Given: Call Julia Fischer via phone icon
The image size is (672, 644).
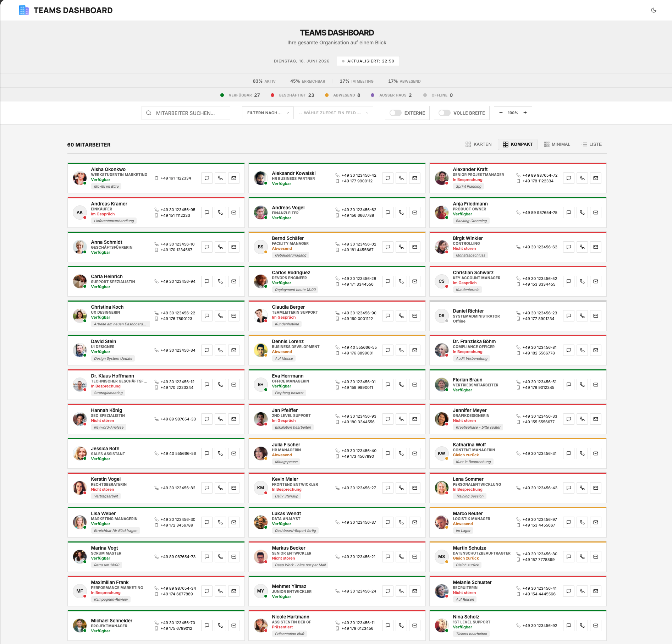Looking at the screenshot, I should click(x=401, y=453).
